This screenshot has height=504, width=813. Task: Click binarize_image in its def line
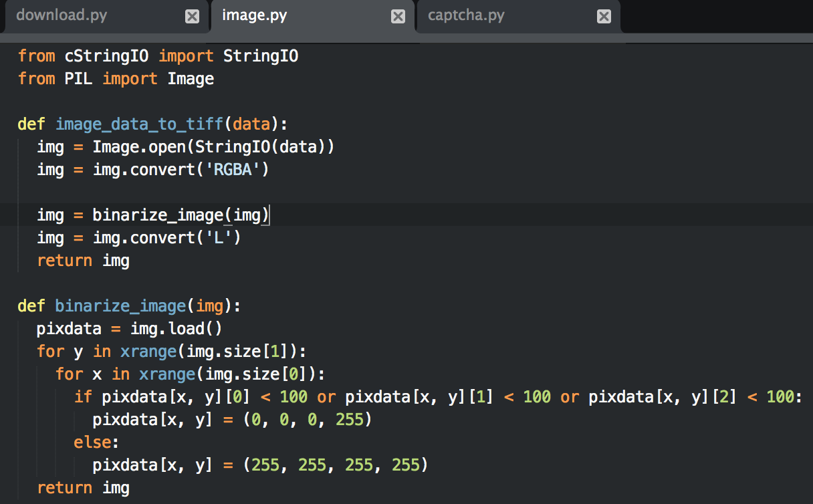120,306
